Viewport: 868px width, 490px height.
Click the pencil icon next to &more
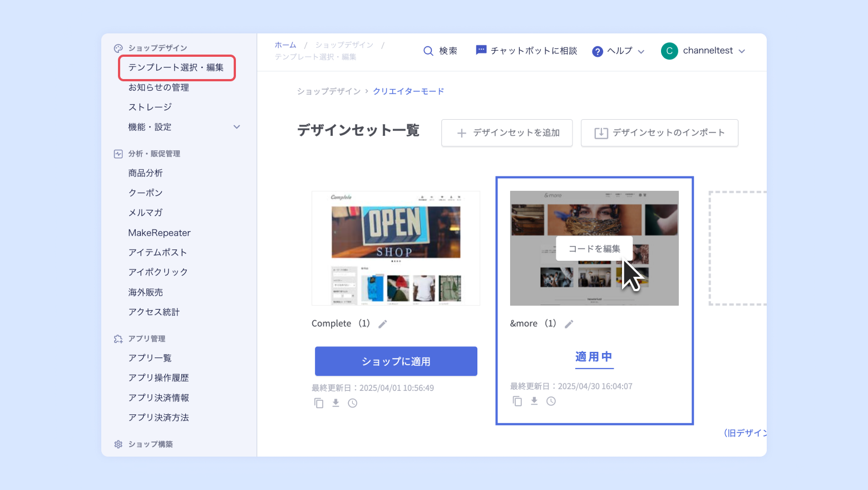569,324
